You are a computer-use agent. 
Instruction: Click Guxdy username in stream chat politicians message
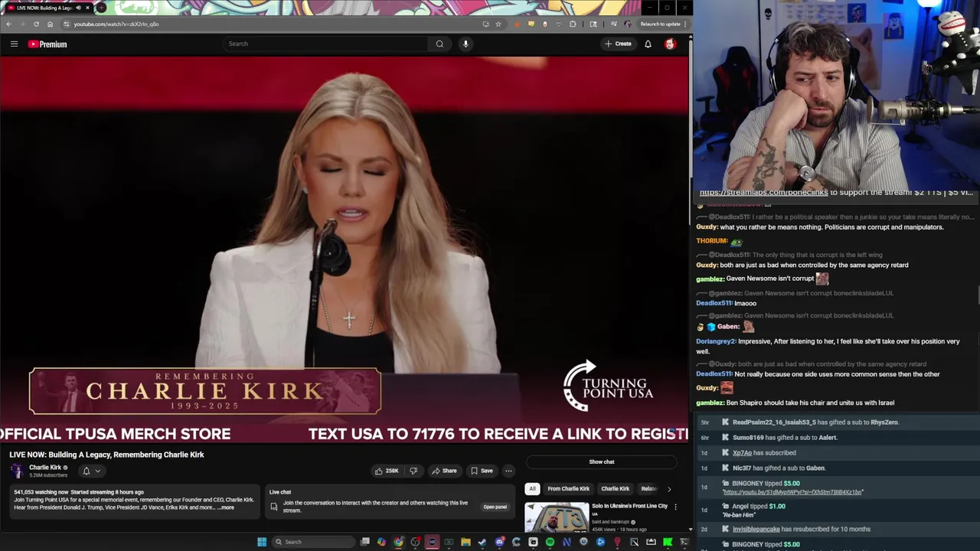click(x=707, y=227)
